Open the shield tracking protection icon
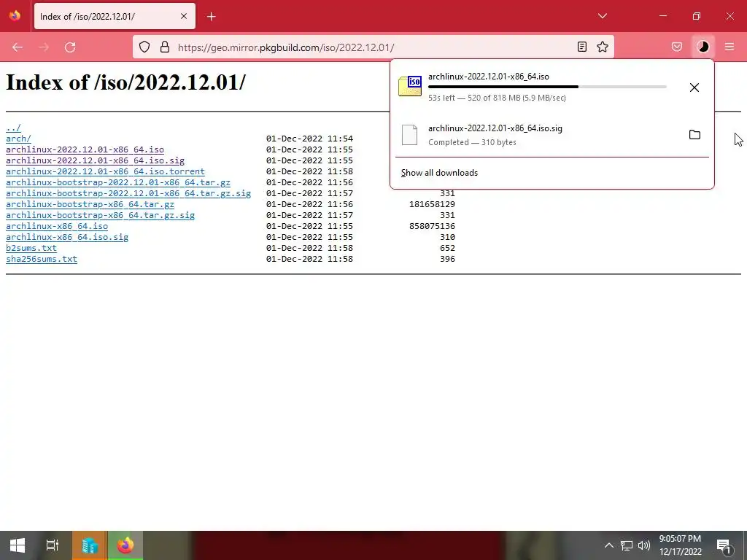 click(x=144, y=47)
